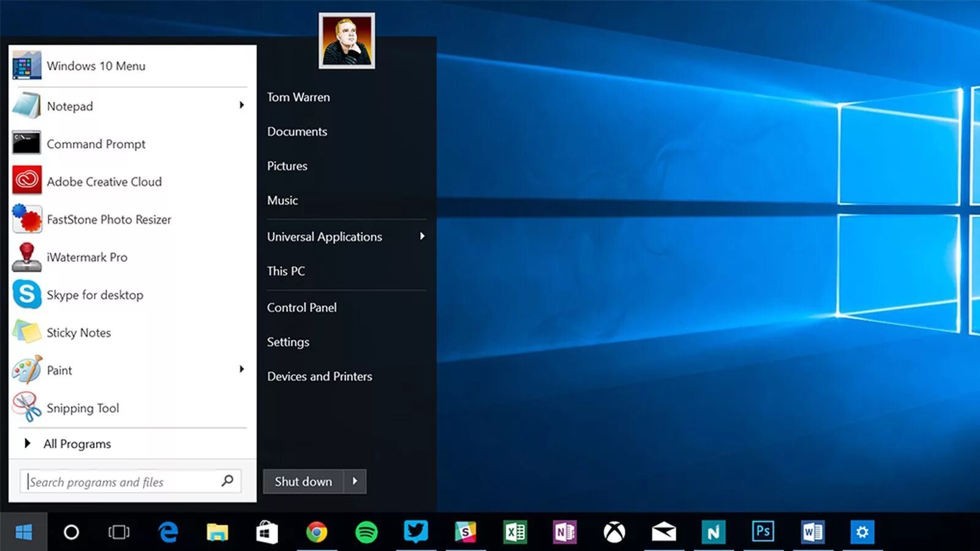Open Tom Warren user folder

(298, 97)
